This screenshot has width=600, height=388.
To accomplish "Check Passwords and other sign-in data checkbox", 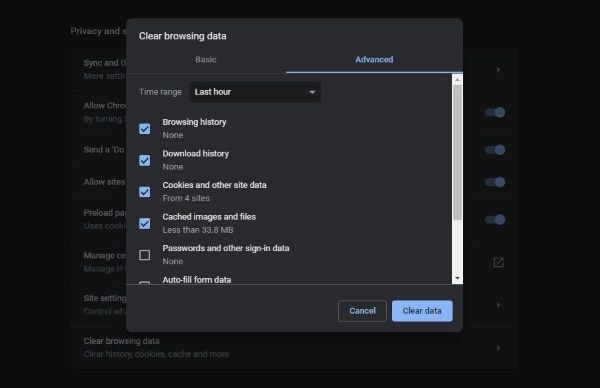I will [x=145, y=255].
